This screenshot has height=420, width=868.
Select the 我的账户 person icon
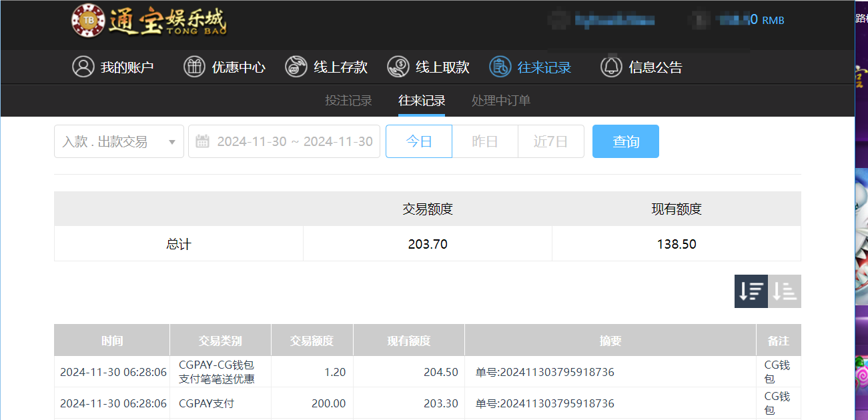(83, 67)
